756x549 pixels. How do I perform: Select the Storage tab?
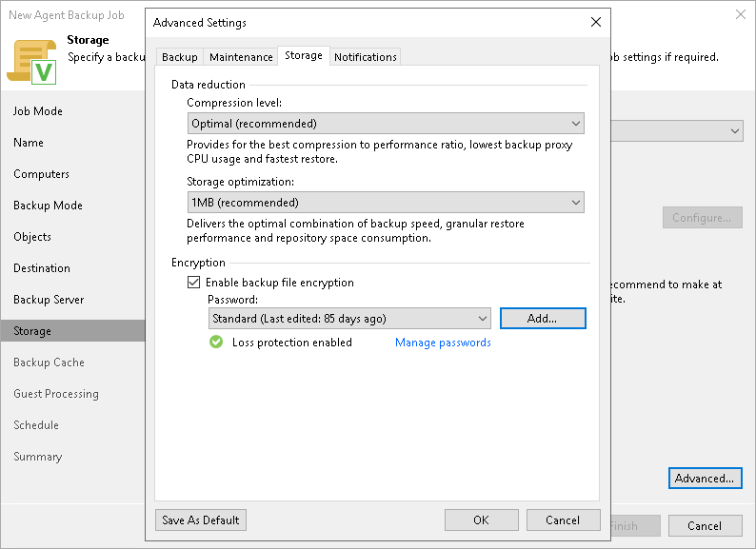(x=304, y=55)
